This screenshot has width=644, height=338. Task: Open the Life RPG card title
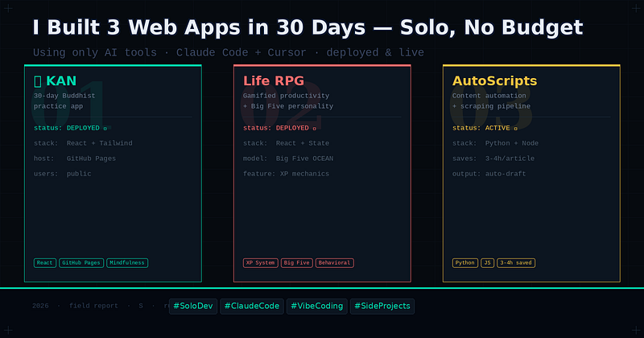click(274, 81)
